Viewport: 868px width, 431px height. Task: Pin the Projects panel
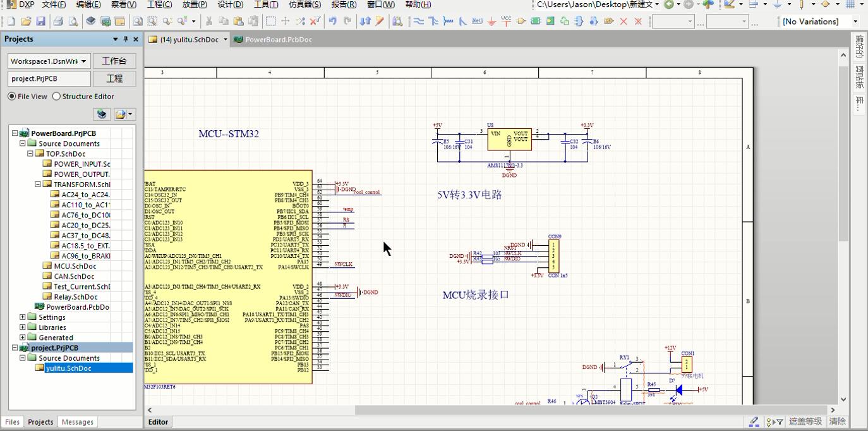coord(125,39)
